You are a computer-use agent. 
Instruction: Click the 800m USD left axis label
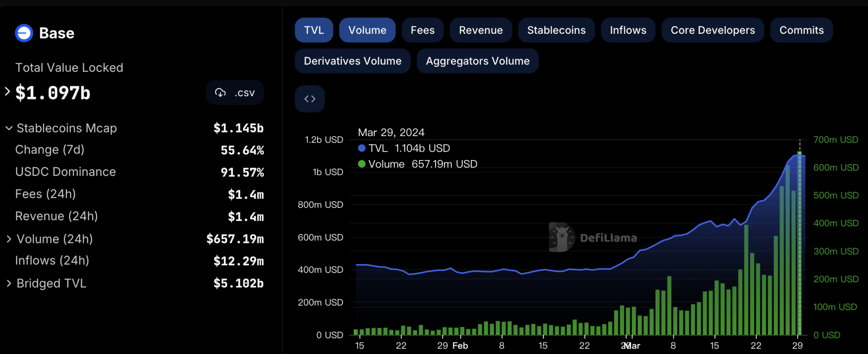click(x=320, y=205)
